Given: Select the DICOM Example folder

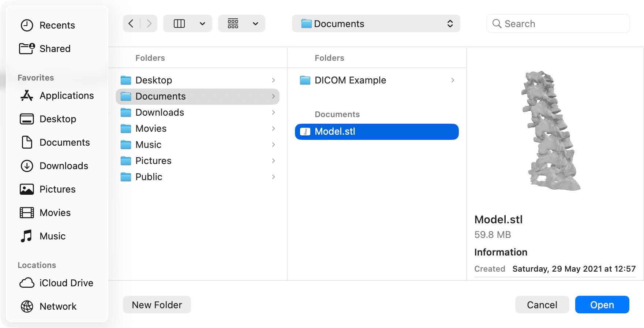Looking at the screenshot, I should 377,80.
